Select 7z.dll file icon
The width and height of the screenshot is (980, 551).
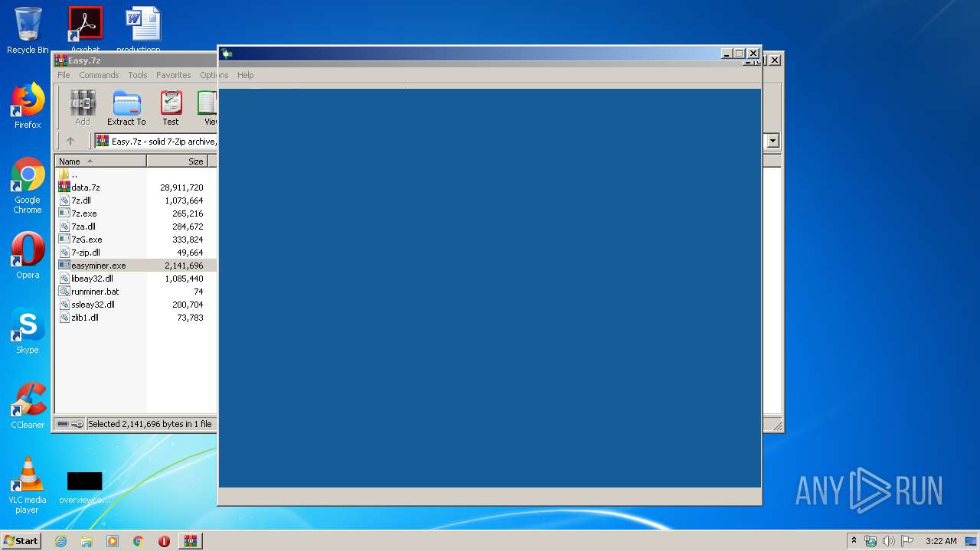(x=64, y=201)
